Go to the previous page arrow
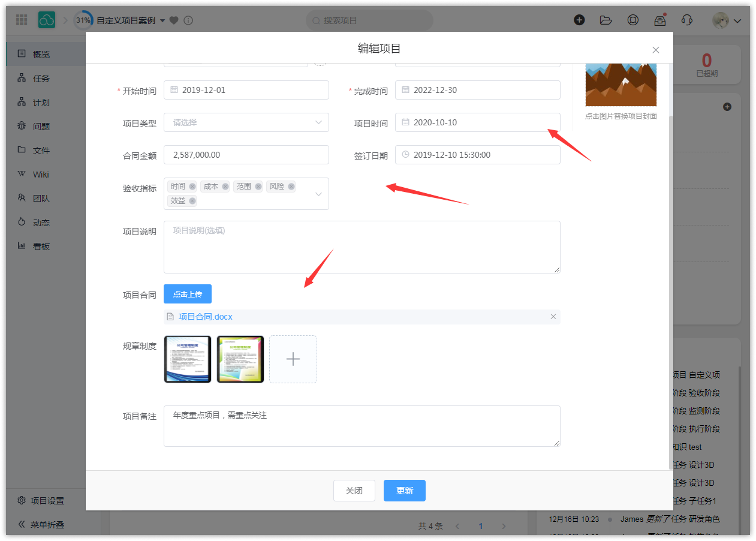 coord(457,526)
